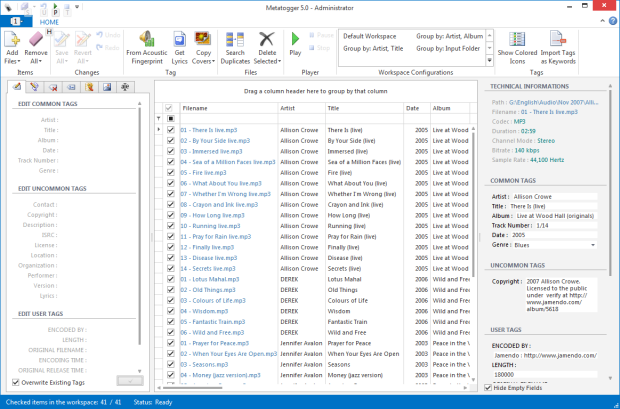Open the HOME ribbon tab
This screenshot has height=409, width=620.
click(48, 21)
